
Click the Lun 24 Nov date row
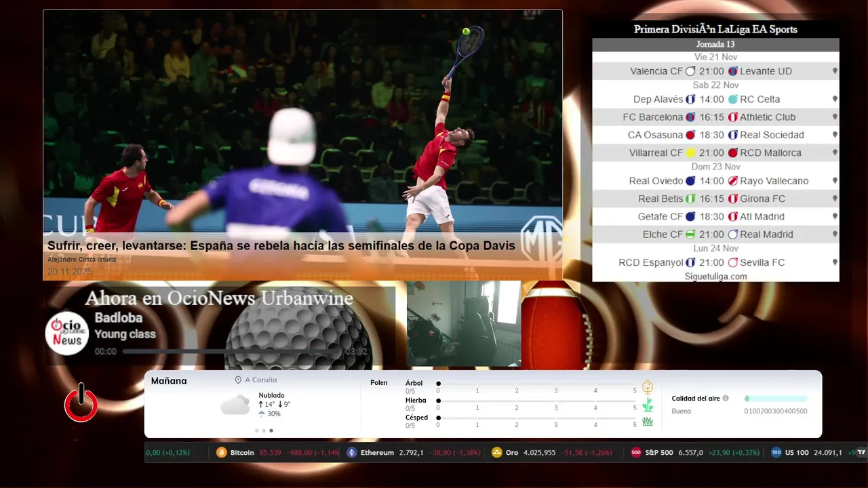pos(715,249)
